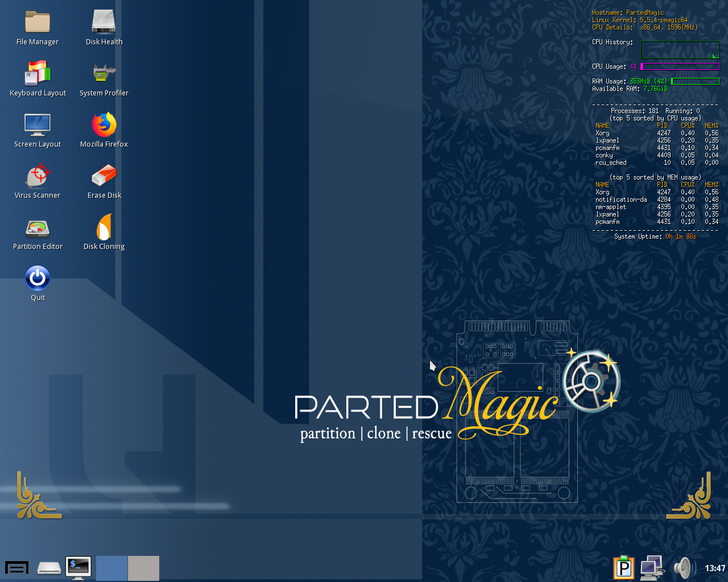
Task: Click the drive icon in the taskbar
Action: click(x=49, y=568)
